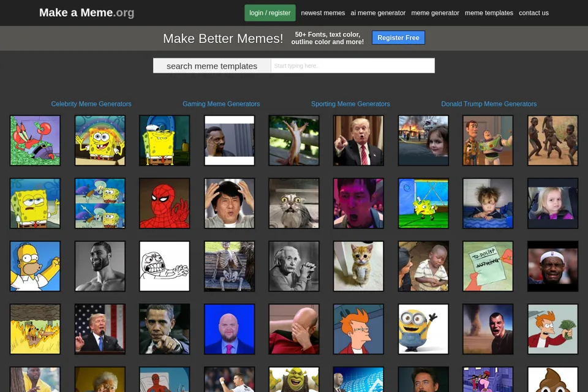Image resolution: width=588 pixels, height=392 pixels.
Task: Choose the dancing children template
Action: point(552,140)
